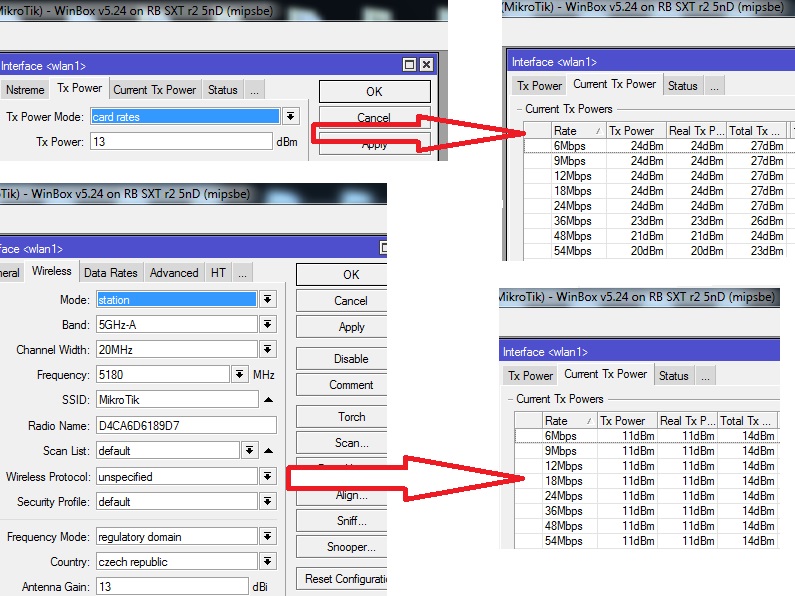Viewport: 795px width, 596px height.
Task: Sort by Total Tx column in top-right table
Action: 756,131
